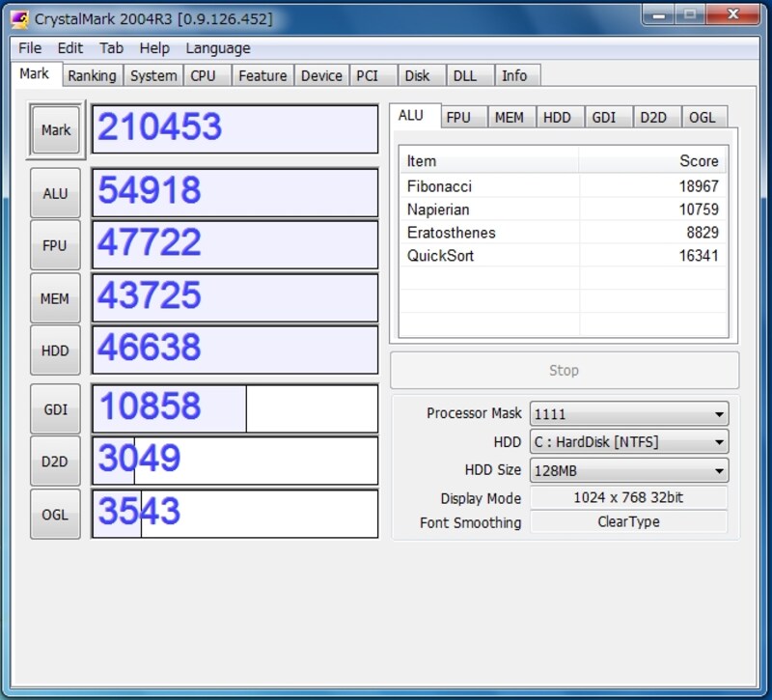Run the D2D benchmark
The width and height of the screenshot is (772, 700).
click(54, 462)
